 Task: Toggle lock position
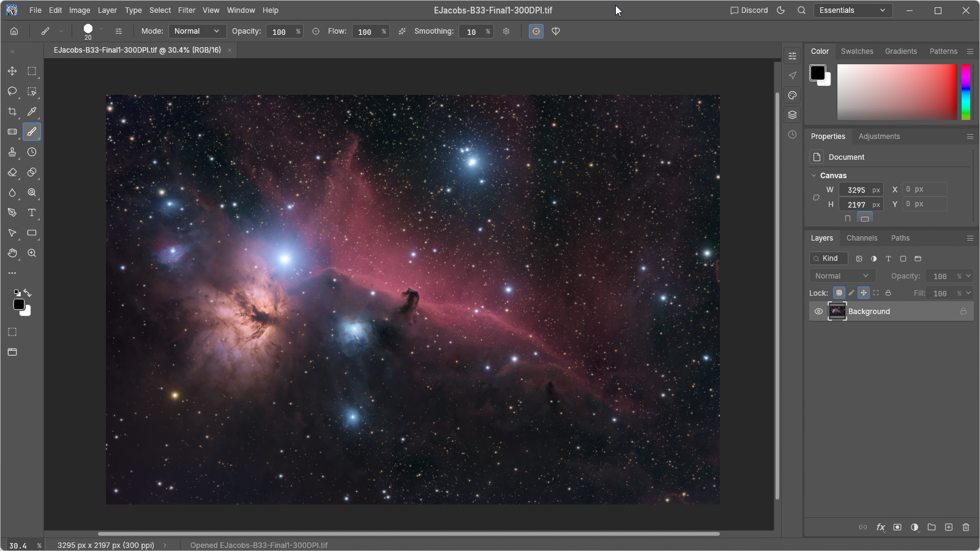(864, 293)
